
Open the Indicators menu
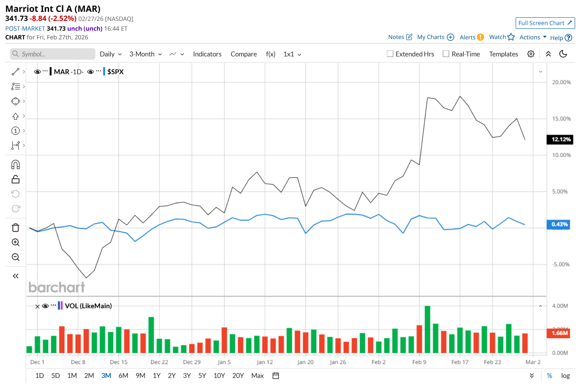pyautogui.click(x=207, y=54)
